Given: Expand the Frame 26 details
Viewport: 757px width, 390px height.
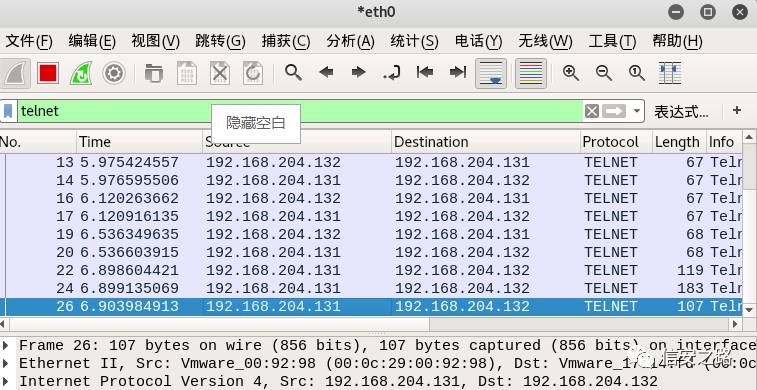Looking at the screenshot, I should coord(5,345).
